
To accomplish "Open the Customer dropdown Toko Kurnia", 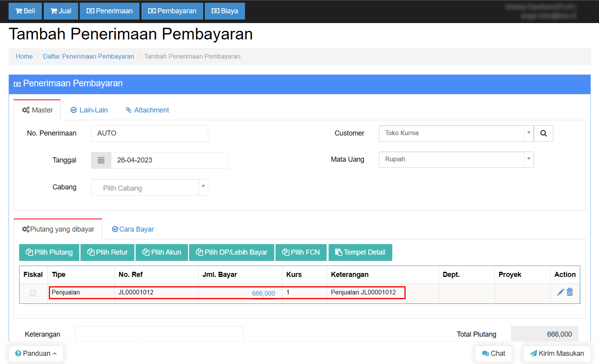I will [x=456, y=133].
